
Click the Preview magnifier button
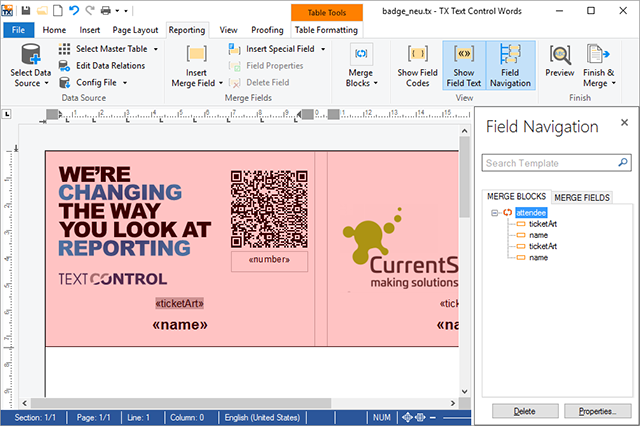[560, 61]
